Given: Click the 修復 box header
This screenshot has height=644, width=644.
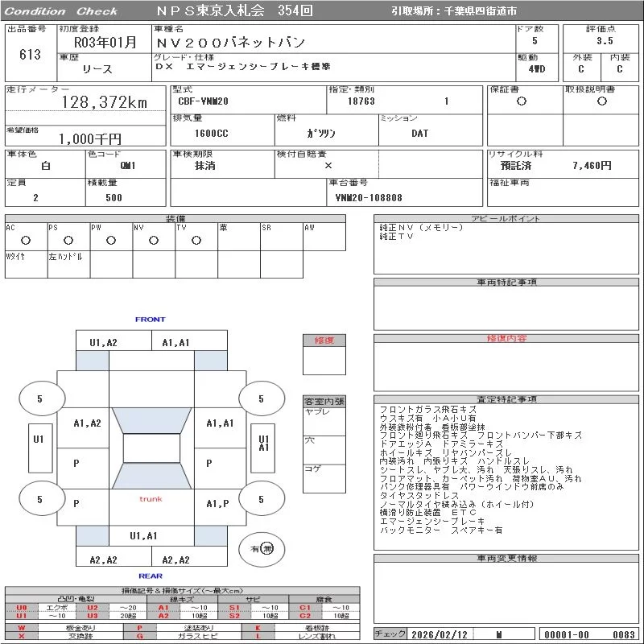Looking at the screenshot, I should (324, 341).
